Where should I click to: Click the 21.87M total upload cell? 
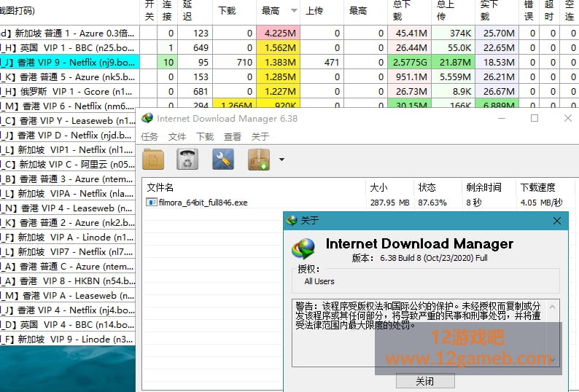[x=453, y=63]
